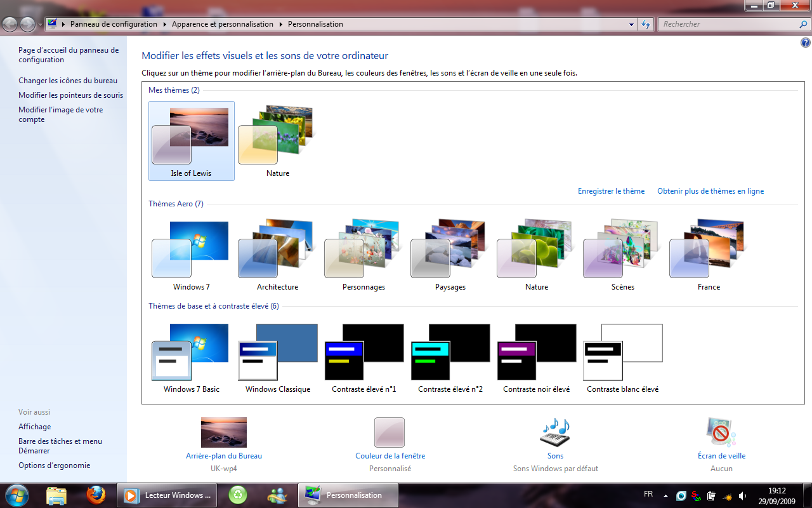Apply the Scènes theme
The image size is (812, 508).
point(622,255)
